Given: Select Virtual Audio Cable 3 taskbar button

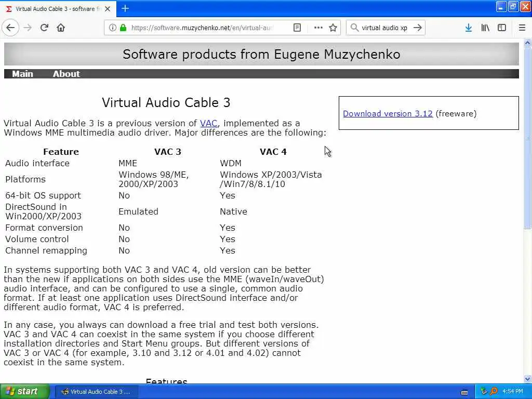Looking at the screenshot, I should 96,392.
